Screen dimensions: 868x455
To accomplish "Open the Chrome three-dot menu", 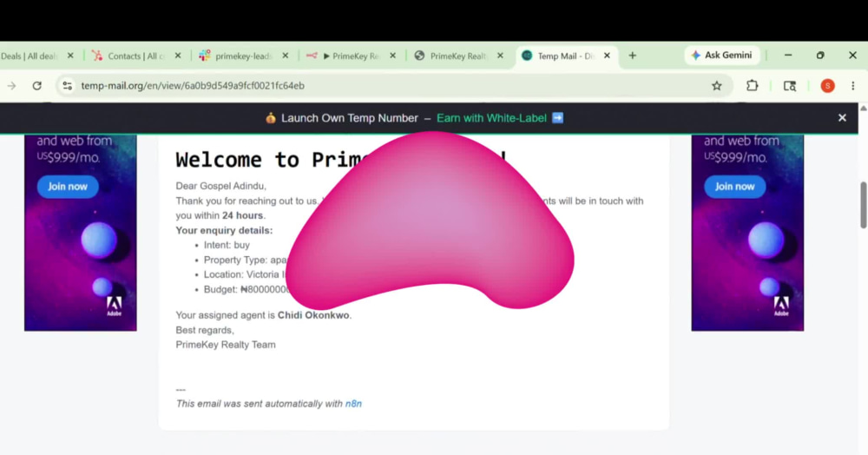I will 852,86.
